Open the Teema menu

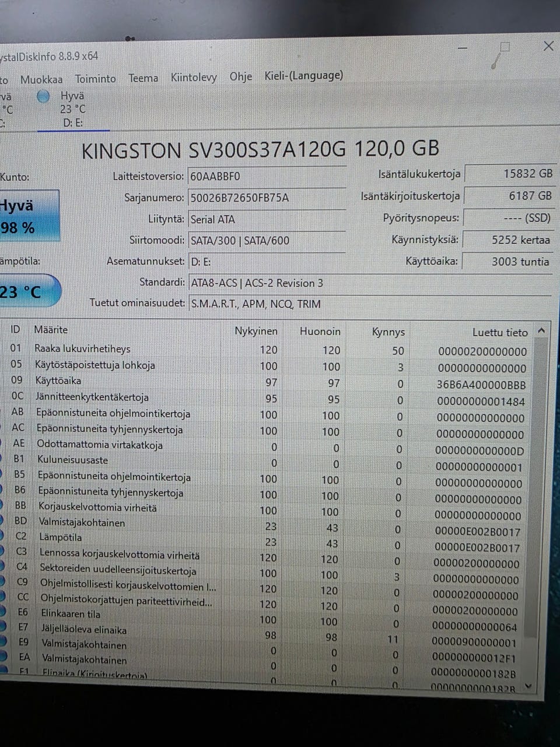pyautogui.click(x=143, y=78)
